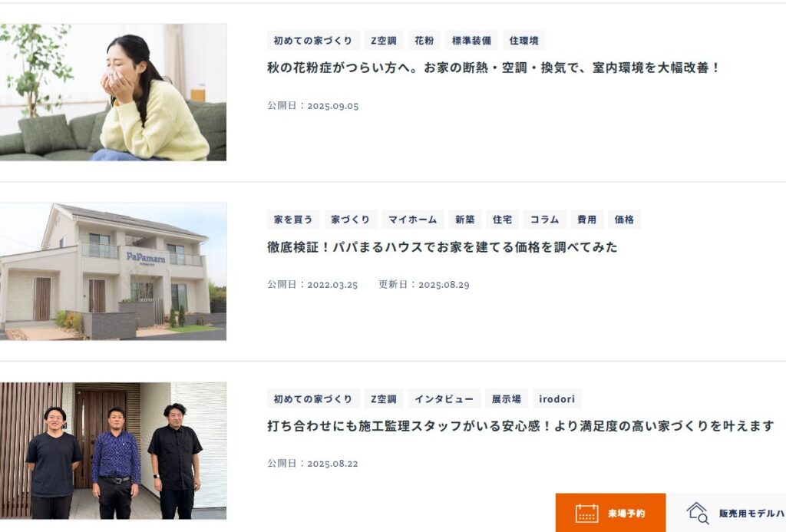This screenshot has width=786, height=532.
Task: Select the 標準装備 tag
Action: pyautogui.click(x=472, y=41)
